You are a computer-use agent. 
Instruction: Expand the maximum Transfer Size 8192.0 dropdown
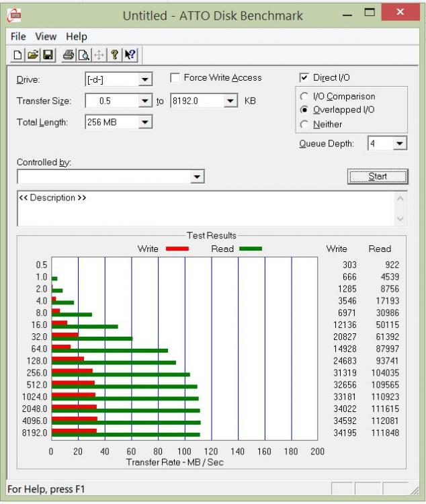230,101
